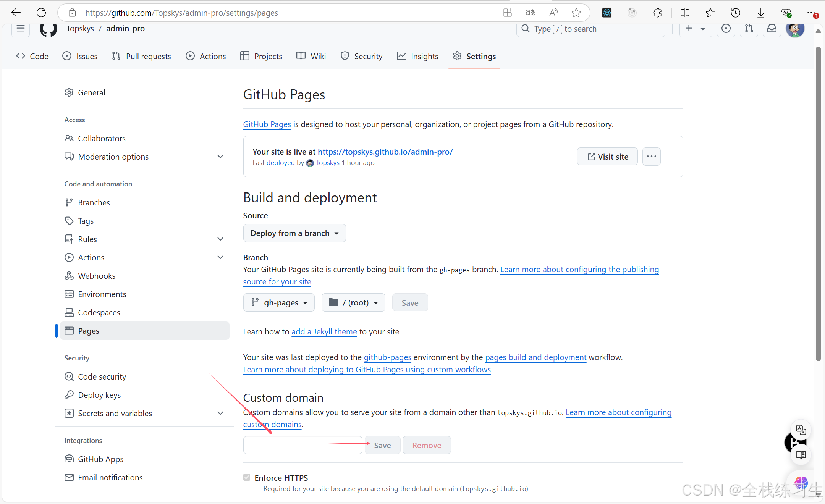Image resolution: width=825 pixels, height=504 pixels.
Task: Switch to the Insights tab
Action: (x=417, y=56)
